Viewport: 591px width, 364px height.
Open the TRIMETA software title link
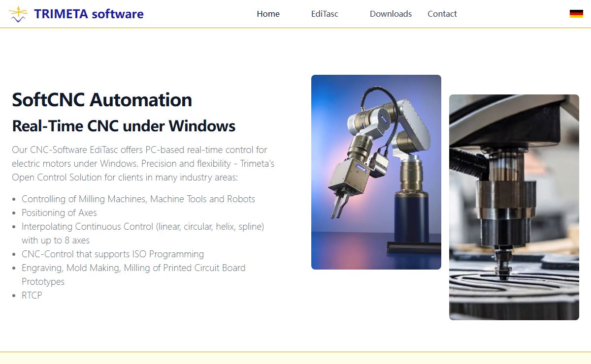coord(89,14)
